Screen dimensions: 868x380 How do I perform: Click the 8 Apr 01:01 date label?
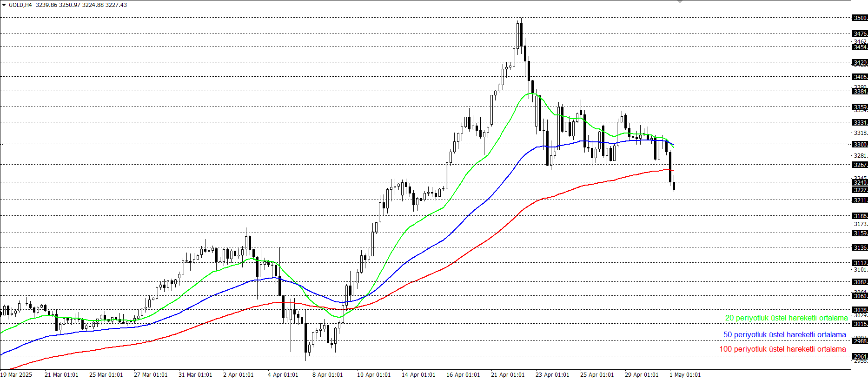[x=328, y=374]
